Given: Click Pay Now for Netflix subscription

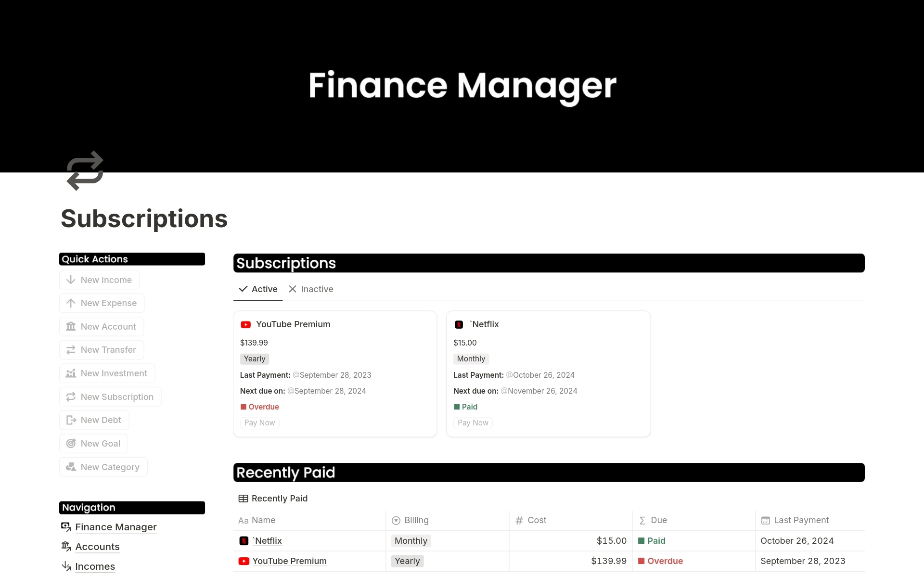Looking at the screenshot, I should click(x=473, y=422).
